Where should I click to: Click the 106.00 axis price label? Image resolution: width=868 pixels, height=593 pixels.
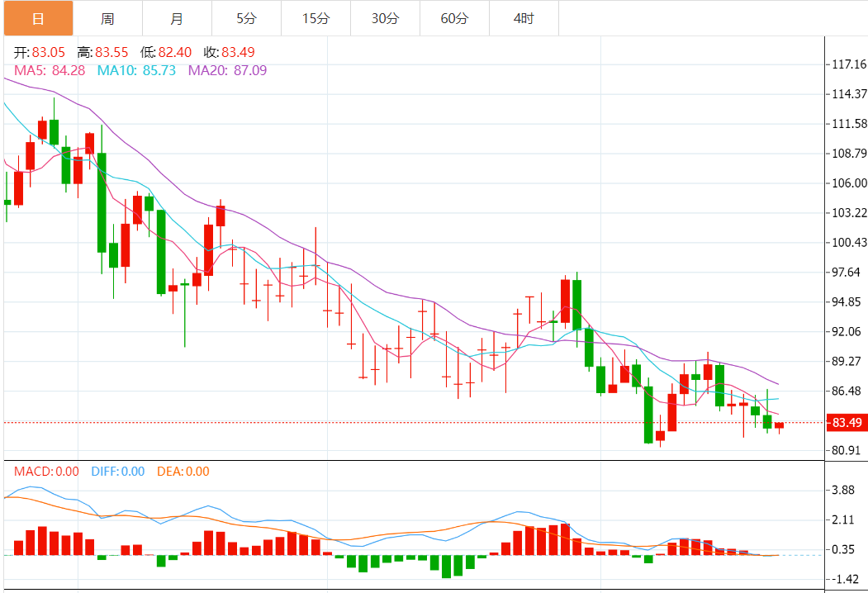click(x=849, y=183)
